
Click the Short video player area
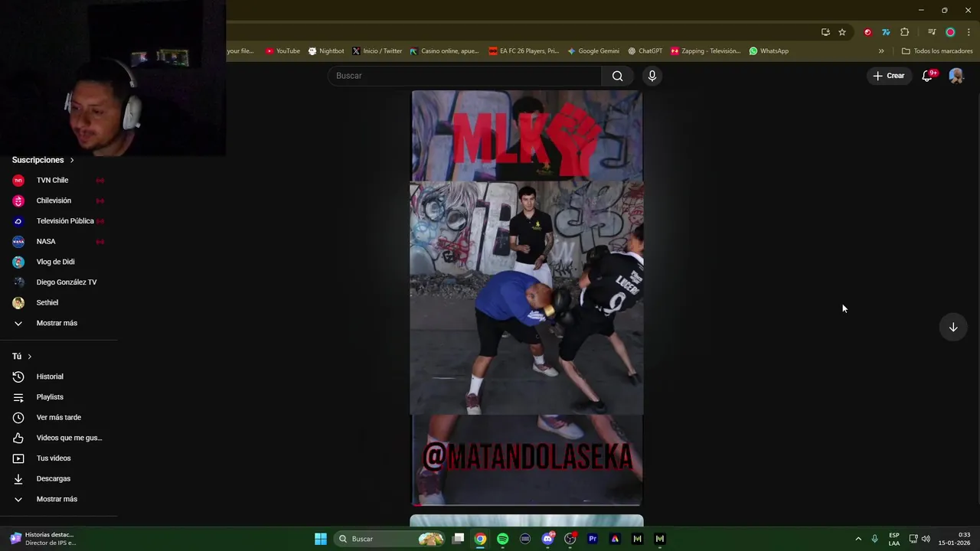coord(527,298)
